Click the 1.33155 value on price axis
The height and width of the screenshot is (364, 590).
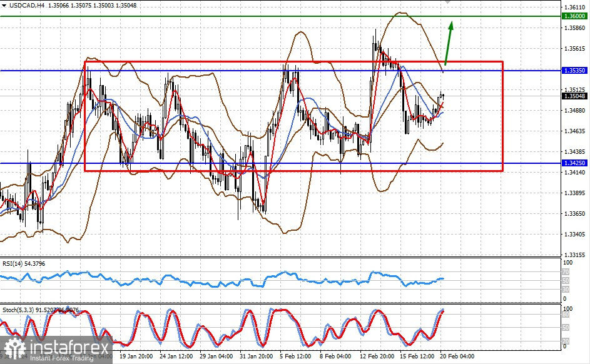[575, 255]
